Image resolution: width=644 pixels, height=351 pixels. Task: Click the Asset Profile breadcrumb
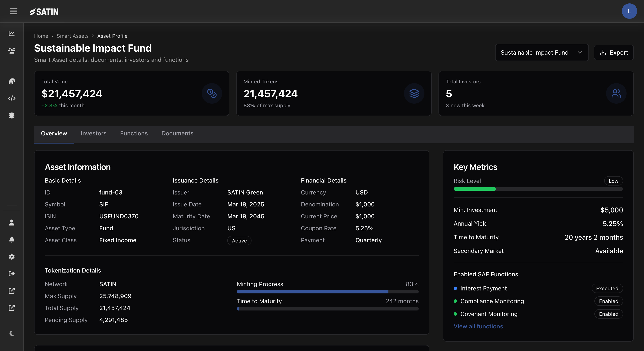coord(112,36)
